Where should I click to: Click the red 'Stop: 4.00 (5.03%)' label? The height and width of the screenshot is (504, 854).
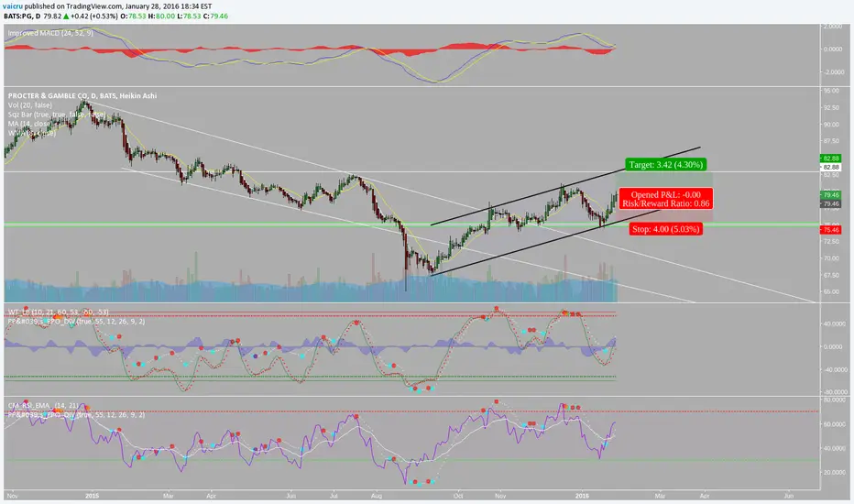(x=665, y=229)
